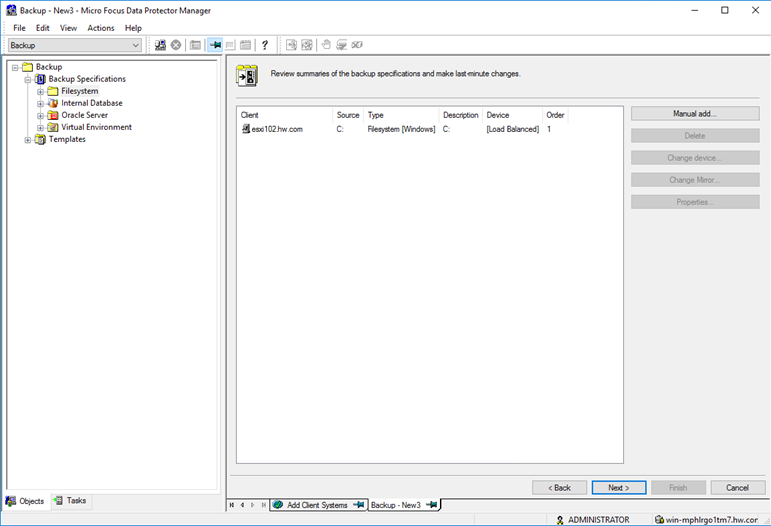Screen dimensions: 771x526
Task: Collapse the Backup Specifications node
Action: point(28,79)
